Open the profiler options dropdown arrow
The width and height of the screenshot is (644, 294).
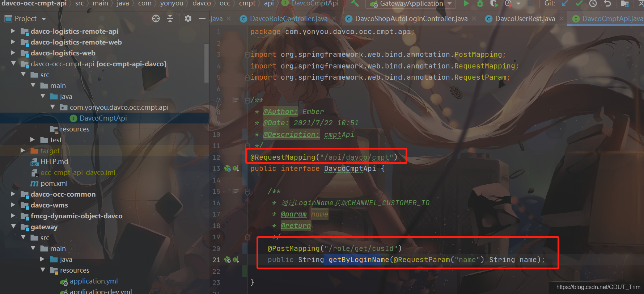point(518,4)
